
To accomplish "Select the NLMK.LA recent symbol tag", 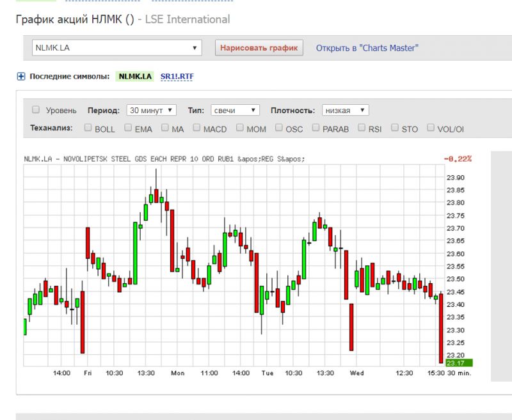I will [134, 77].
